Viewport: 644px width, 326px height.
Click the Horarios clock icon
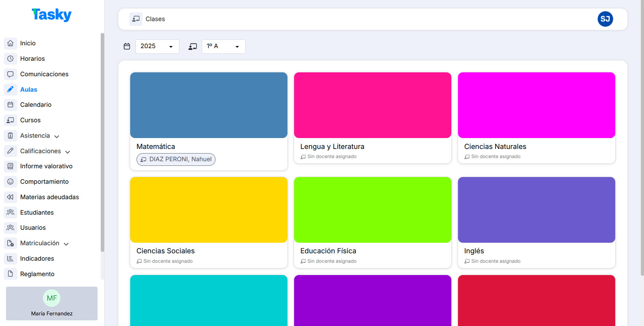[x=11, y=59]
